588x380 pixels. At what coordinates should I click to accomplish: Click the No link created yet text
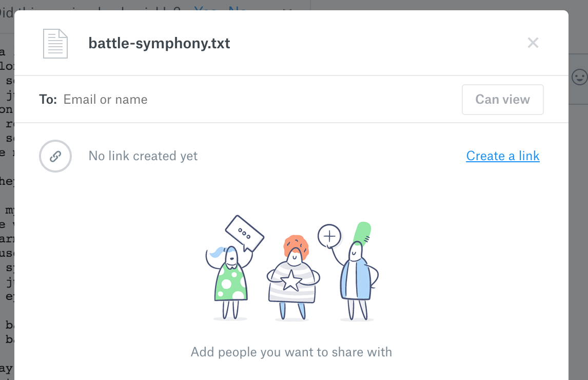pyautogui.click(x=143, y=156)
